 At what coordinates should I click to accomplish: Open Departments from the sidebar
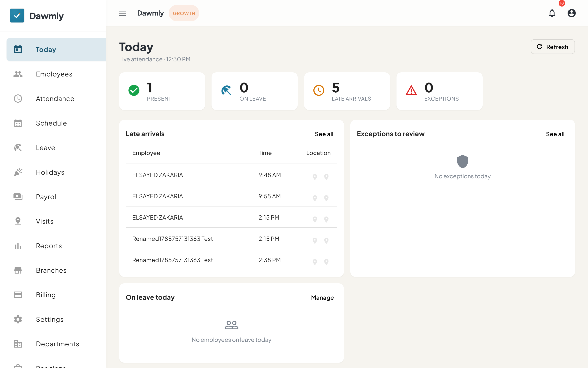(x=56, y=344)
